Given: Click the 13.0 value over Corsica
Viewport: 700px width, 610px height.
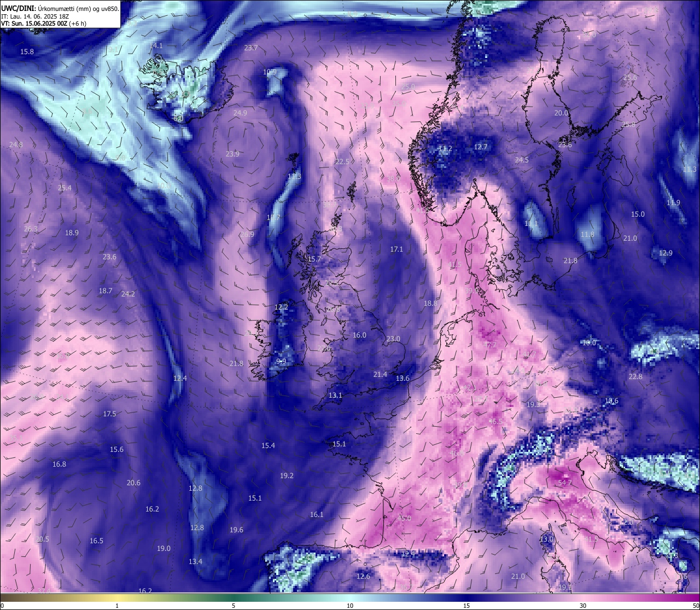Looking at the screenshot, I should point(546,539).
